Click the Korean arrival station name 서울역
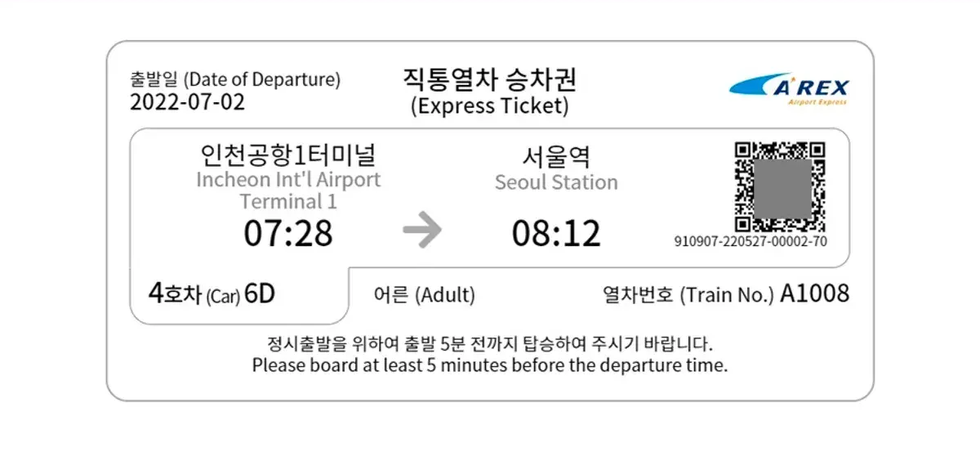 click(556, 156)
